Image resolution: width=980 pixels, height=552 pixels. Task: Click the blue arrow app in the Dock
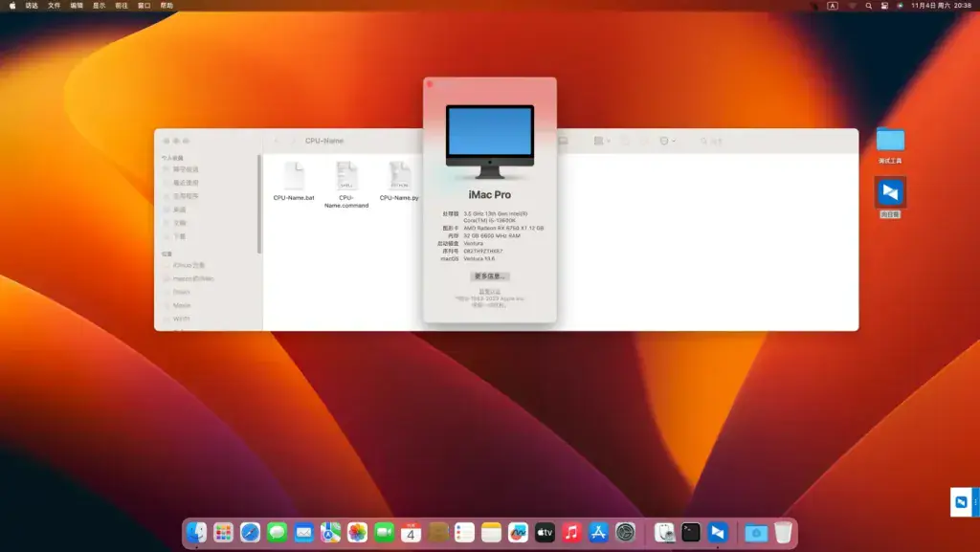tap(718, 533)
